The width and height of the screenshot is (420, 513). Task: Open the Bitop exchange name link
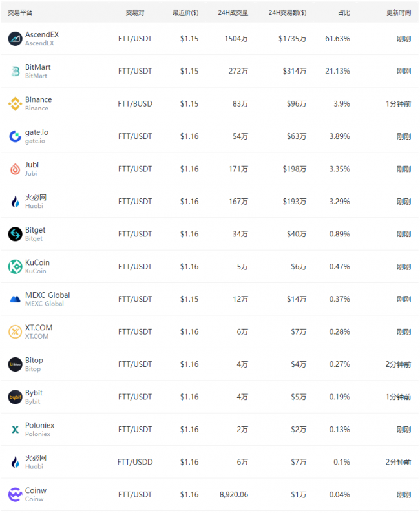(34, 361)
